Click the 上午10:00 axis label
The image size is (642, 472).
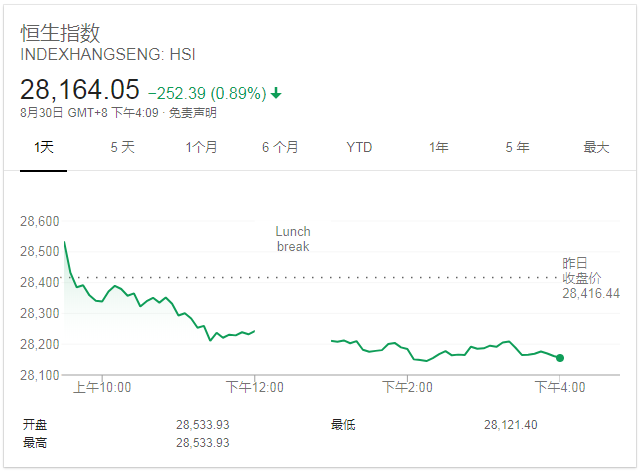pos(102,387)
